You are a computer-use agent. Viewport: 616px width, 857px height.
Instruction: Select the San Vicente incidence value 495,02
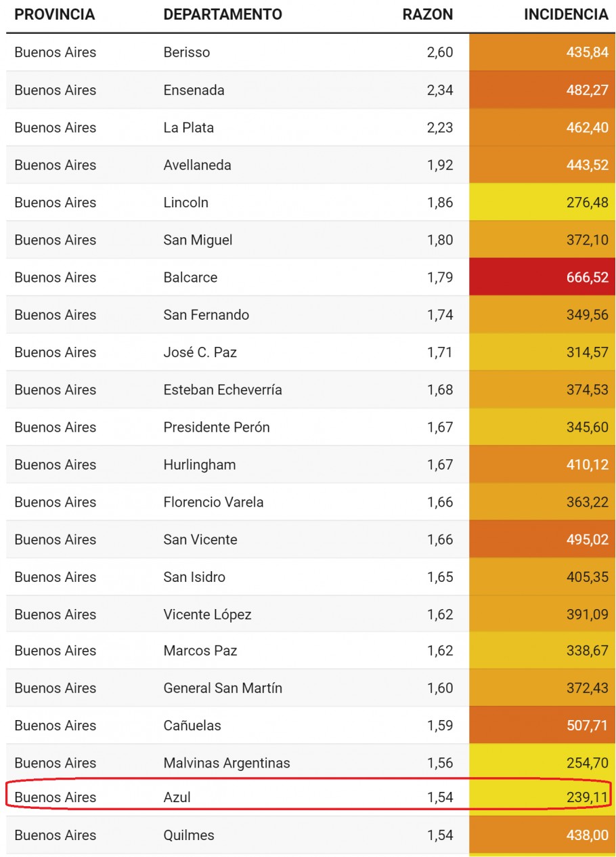(x=587, y=539)
